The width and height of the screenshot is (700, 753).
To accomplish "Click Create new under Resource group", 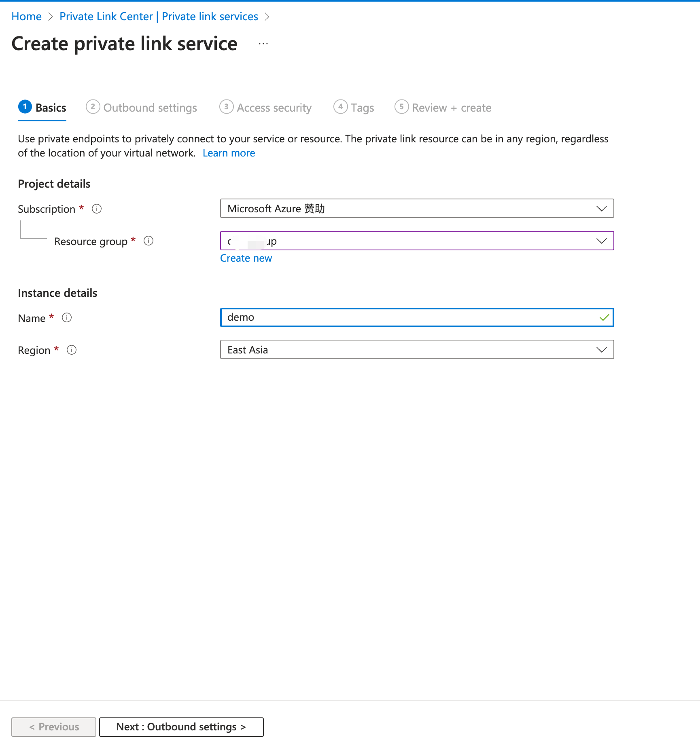I will (x=246, y=258).
